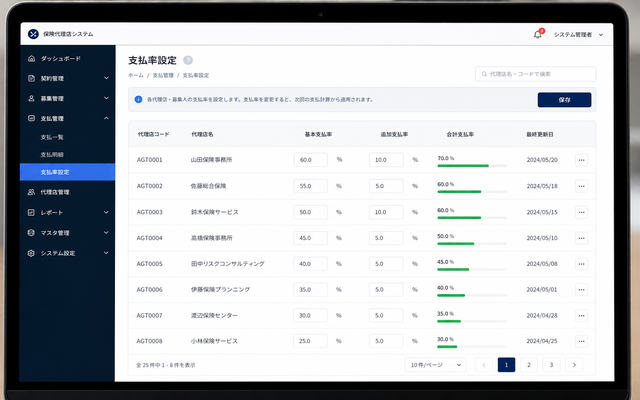
Task: Open more options for AGT0007 row
Action: pyautogui.click(x=581, y=316)
